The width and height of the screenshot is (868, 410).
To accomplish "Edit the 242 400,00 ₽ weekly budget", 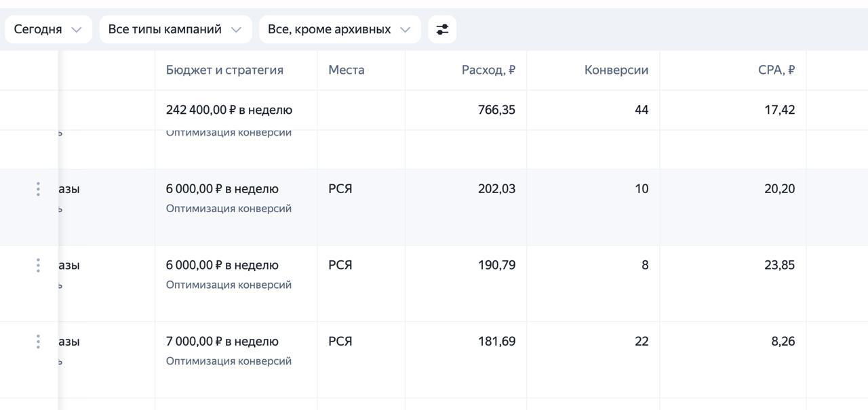I will [x=229, y=109].
